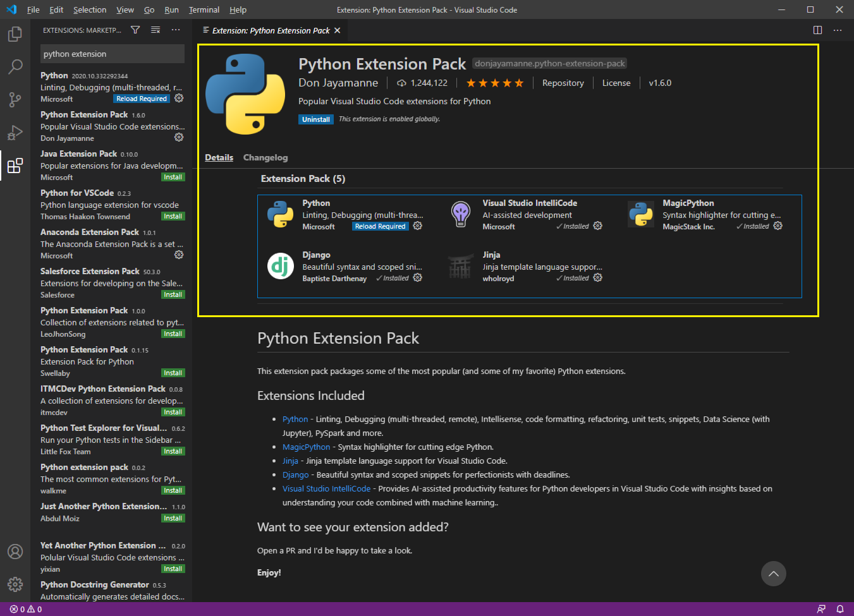Open manage gear for Python sidebar item
Image resolution: width=854 pixels, height=616 pixels.
pyautogui.click(x=179, y=99)
